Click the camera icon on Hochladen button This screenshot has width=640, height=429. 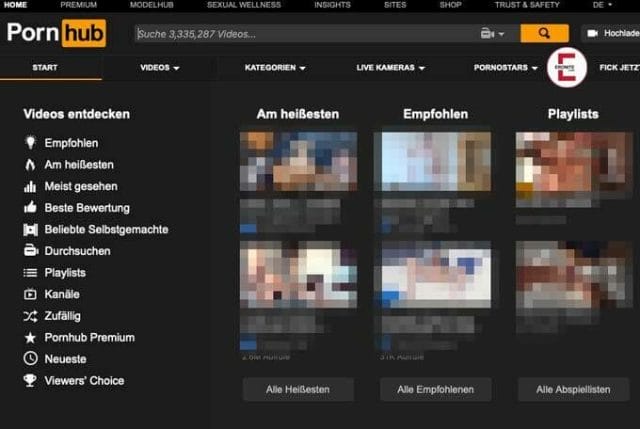592,33
